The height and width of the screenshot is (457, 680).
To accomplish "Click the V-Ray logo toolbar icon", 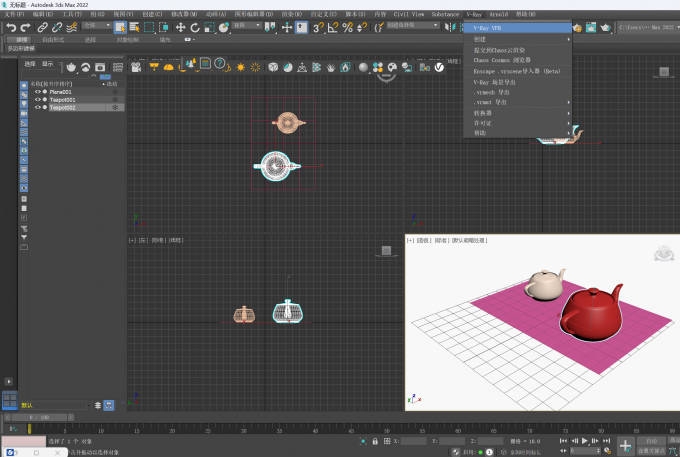I will coord(439,67).
